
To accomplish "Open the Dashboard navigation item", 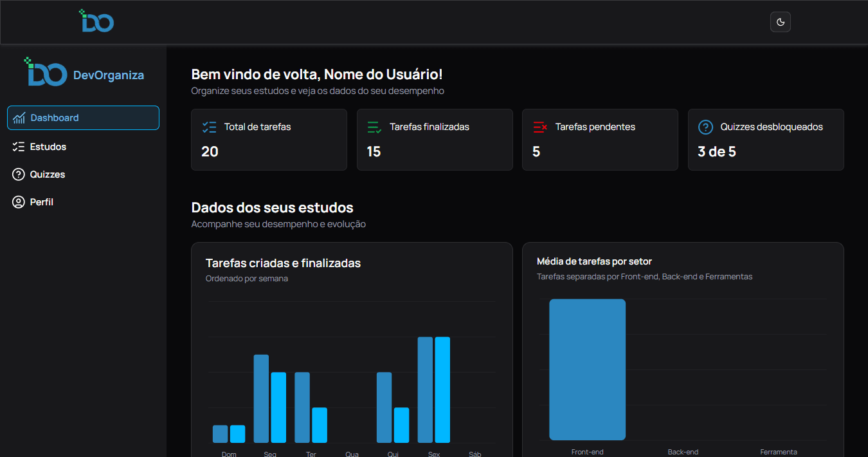I will point(83,118).
